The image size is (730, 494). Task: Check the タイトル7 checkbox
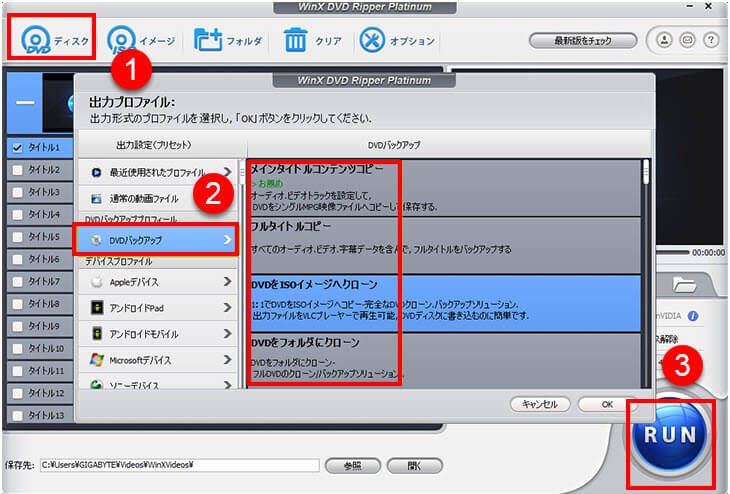coord(18,282)
